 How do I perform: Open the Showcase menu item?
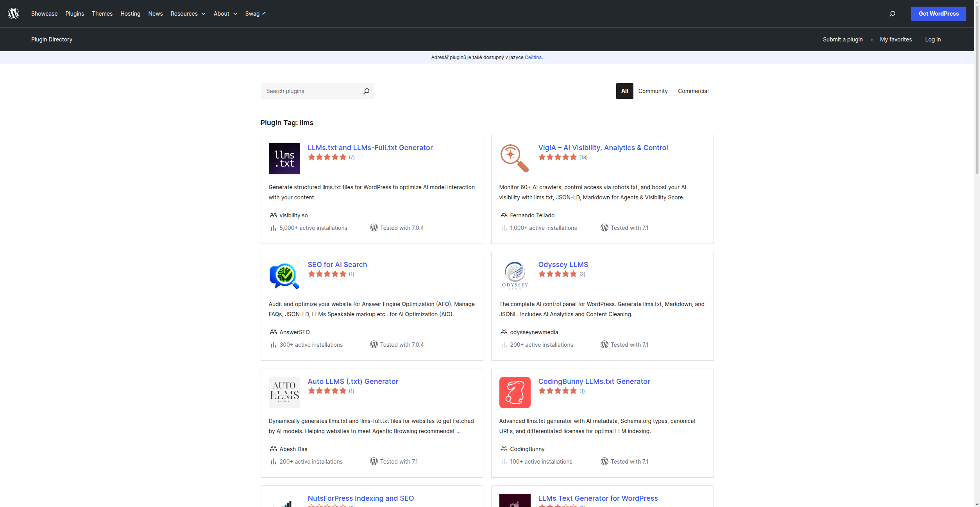coord(44,14)
